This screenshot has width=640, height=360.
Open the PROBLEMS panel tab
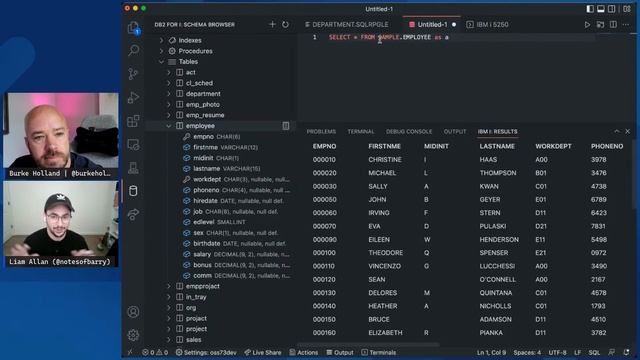tap(321, 131)
